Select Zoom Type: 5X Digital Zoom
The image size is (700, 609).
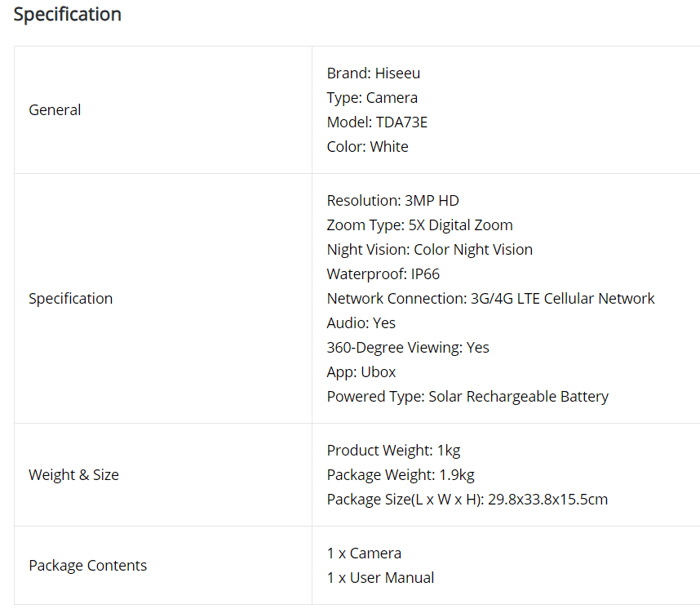coord(419,225)
